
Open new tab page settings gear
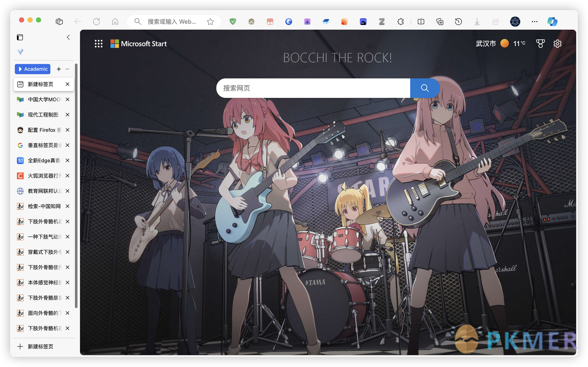point(557,44)
